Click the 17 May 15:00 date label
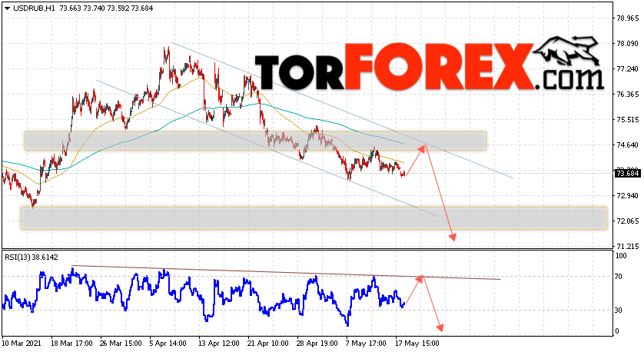This screenshot has height=352, width=644. (x=417, y=344)
